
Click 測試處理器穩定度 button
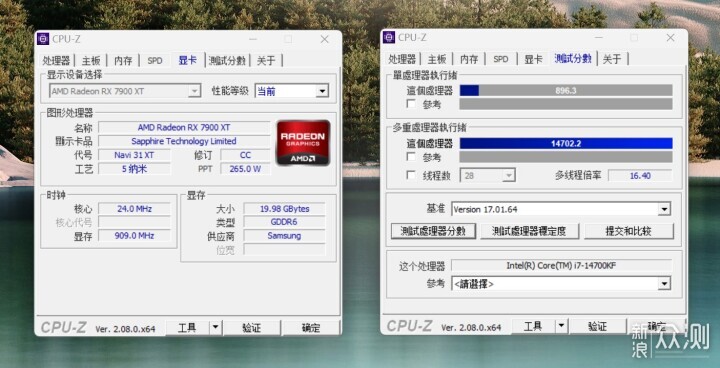[529, 231]
